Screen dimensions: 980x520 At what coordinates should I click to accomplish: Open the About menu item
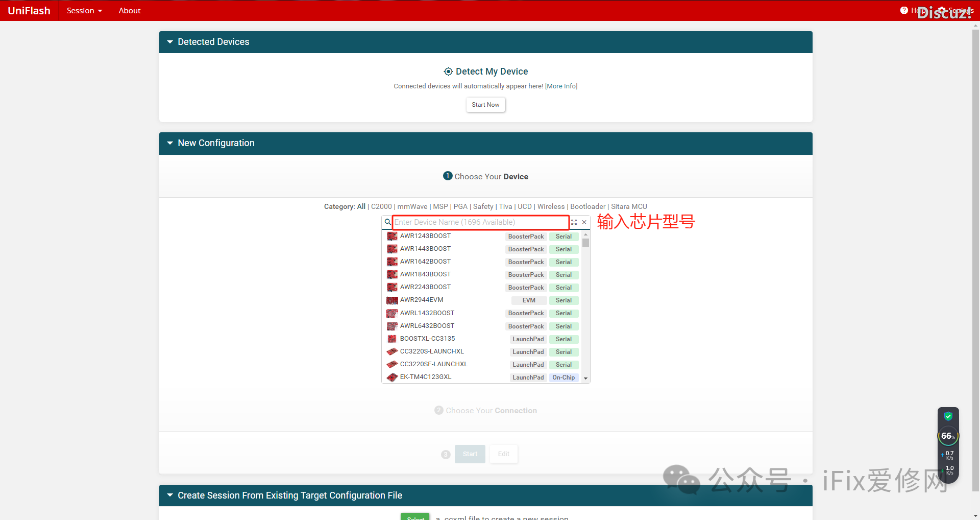pos(130,11)
